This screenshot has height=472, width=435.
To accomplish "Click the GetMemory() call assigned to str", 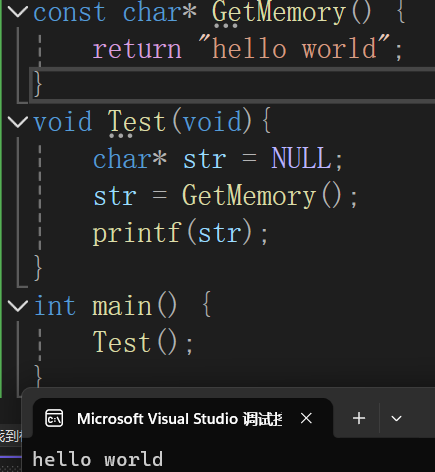I will coord(262,196).
